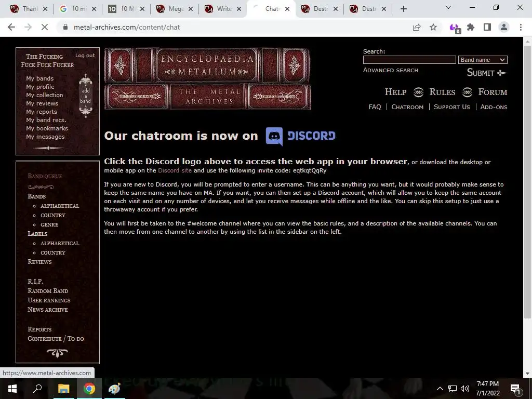Open User Rankings
This screenshot has height=399, width=532.
click(x=49, y=300)
